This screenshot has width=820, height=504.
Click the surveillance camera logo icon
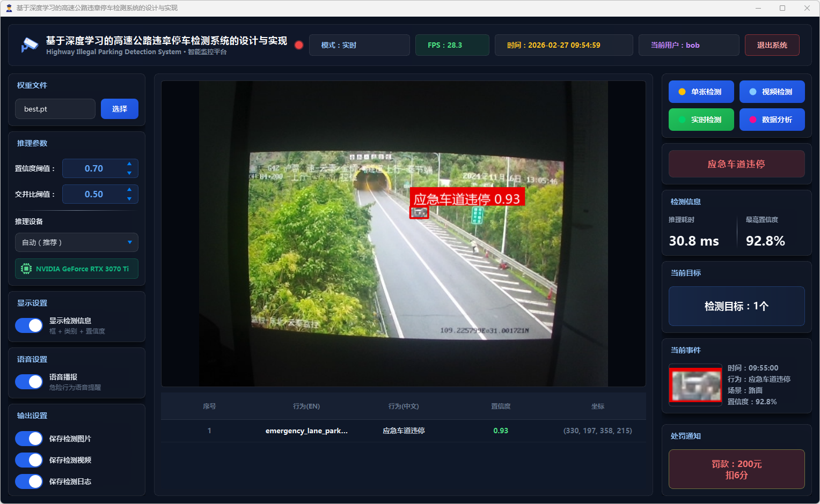(x=30, y=45)
